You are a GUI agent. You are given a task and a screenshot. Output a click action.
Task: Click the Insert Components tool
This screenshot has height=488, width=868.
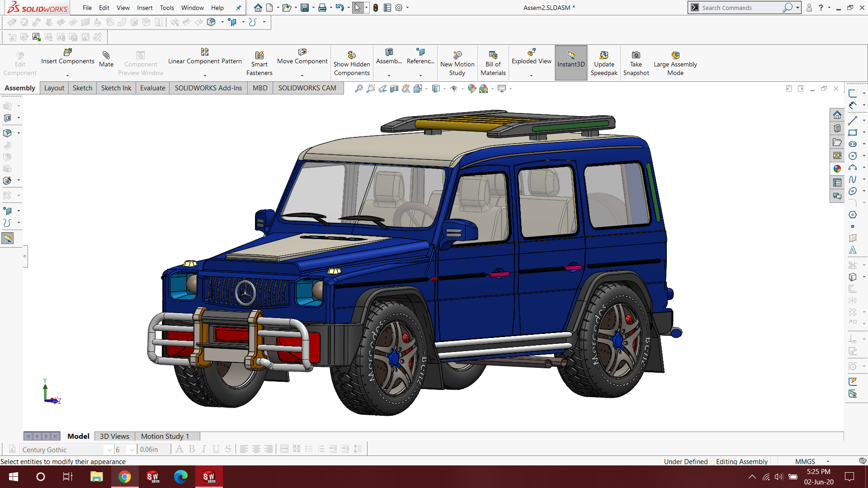68,57
